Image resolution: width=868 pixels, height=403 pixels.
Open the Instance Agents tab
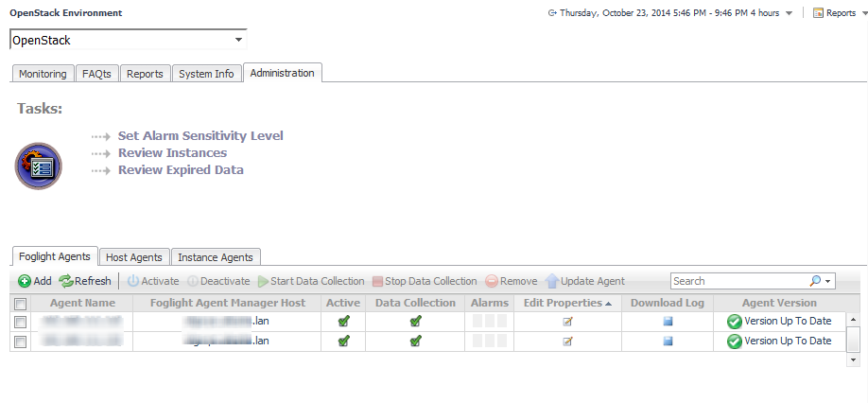point(216,257)
